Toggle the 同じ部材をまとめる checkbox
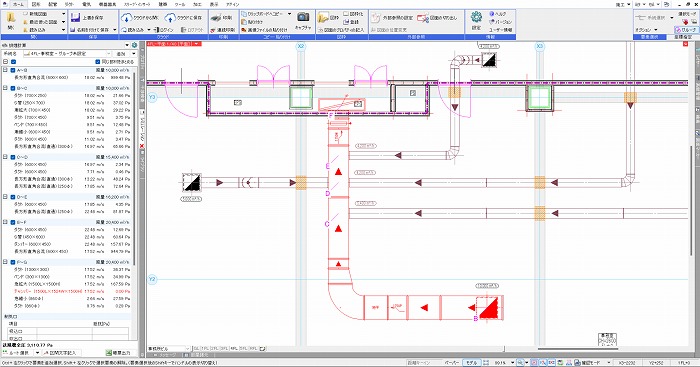Viewport: 700px width, 367px height. [98, 62]
